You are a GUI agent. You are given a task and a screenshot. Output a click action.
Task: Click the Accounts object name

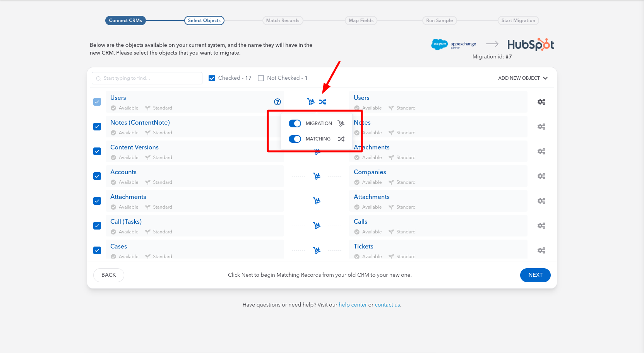click(x=123, y=172)
